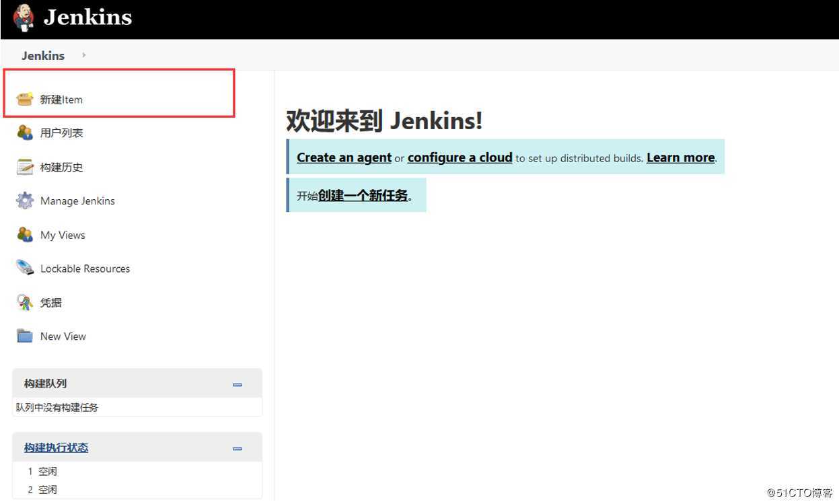Viewport: 839px width, 504px height.
Task: Open the Manage Jenkins link
Action: [77, 201]
